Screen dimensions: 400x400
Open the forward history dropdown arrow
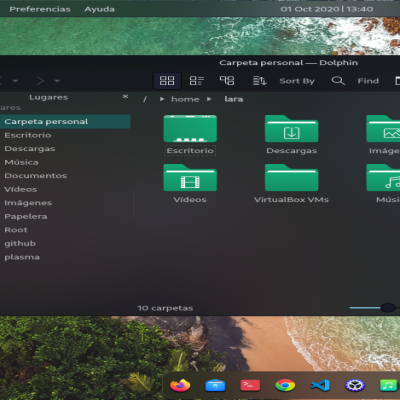[x=57, y=81]
